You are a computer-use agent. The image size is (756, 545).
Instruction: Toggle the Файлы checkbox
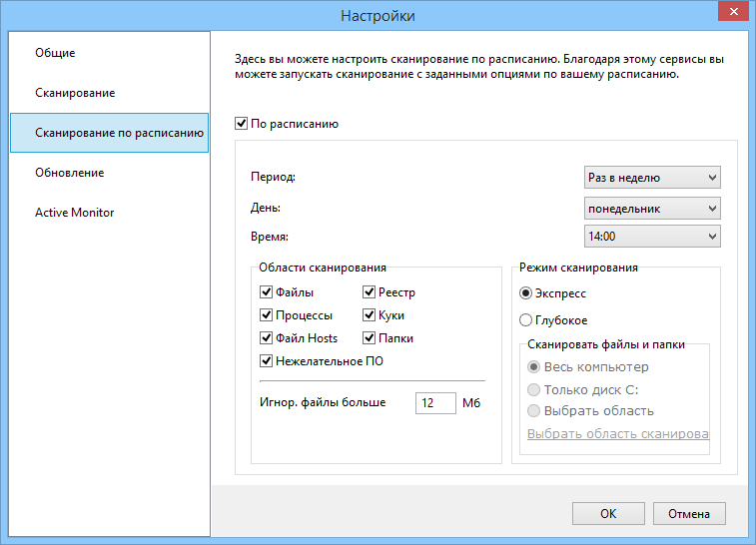[266, 292]
